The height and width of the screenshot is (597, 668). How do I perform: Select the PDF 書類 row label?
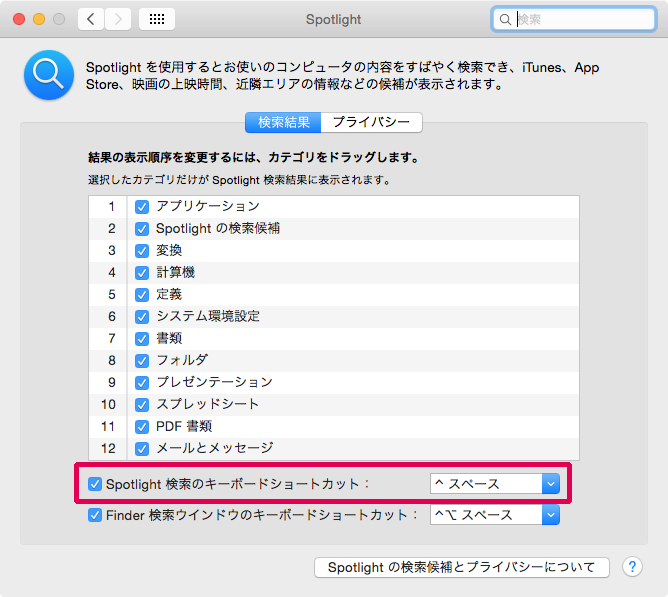pyautogui.click(x=184, y=426)
